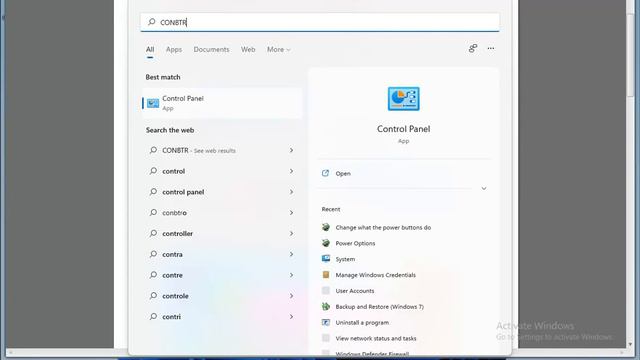Click the Backup and Restore icon

tap(326, 306)
